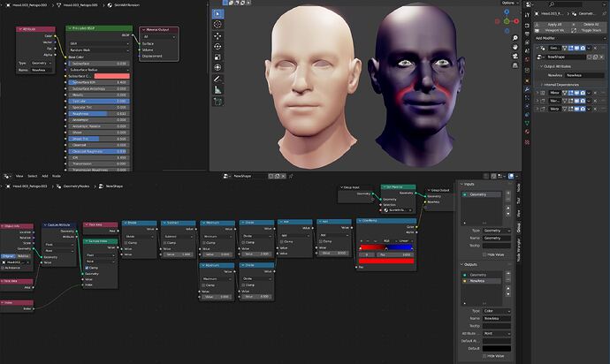Open the Texture checker tab icon
Image resolution: width=610 pixels, height=364 pixels.
point(527,142)
